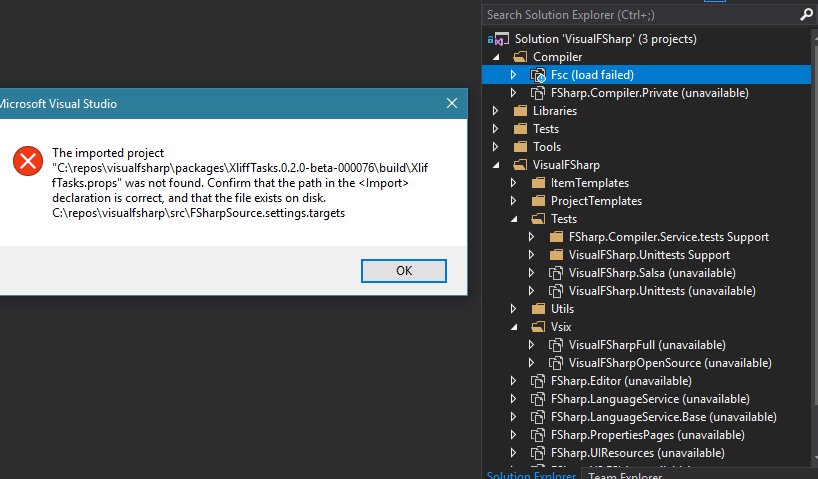Click the VisualFSharp open folder icon
This screenshot has width=818, height=479.
point(520,165)
